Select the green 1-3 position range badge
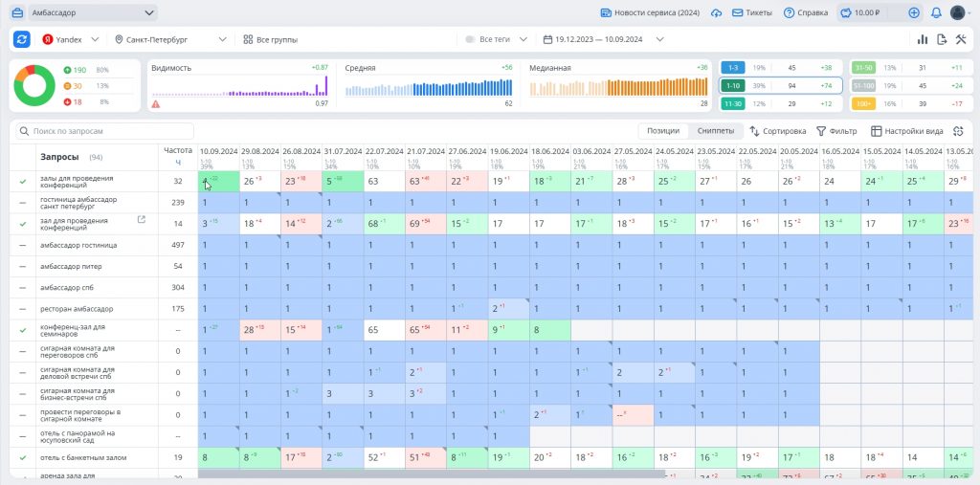 point(732,68)
